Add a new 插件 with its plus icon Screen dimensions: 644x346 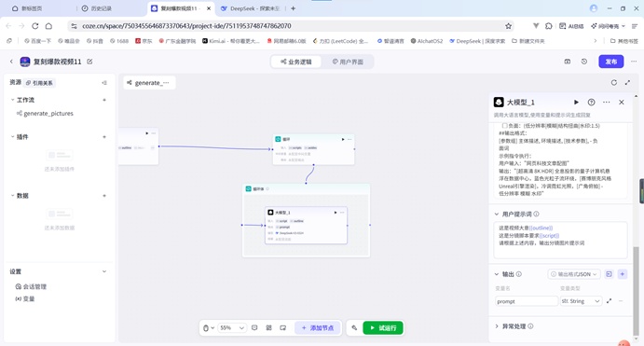click(104, 137)
